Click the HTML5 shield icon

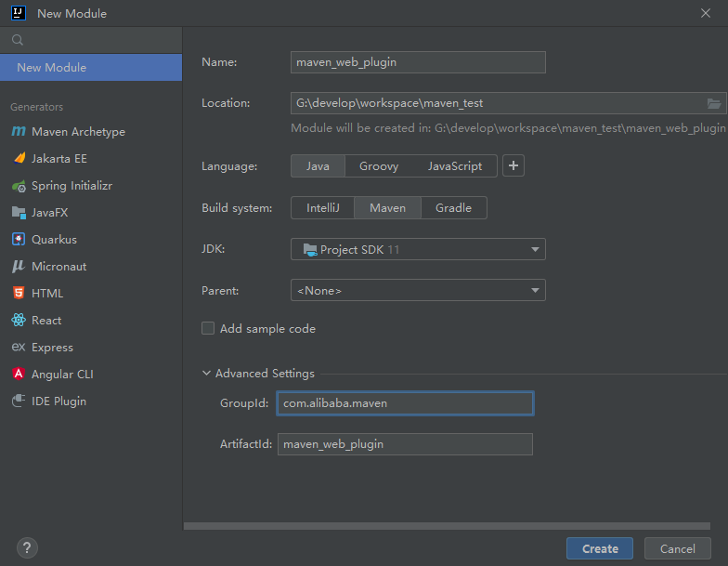[x=19, y=294]
